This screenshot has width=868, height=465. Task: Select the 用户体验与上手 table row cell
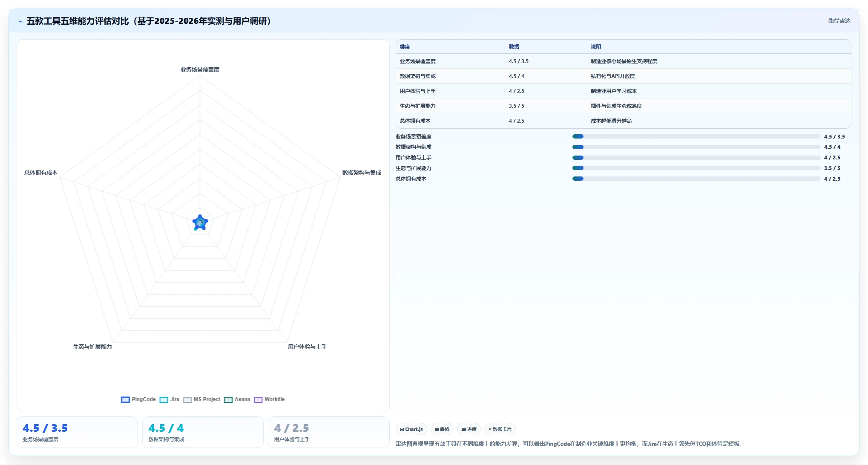point(418,91)
